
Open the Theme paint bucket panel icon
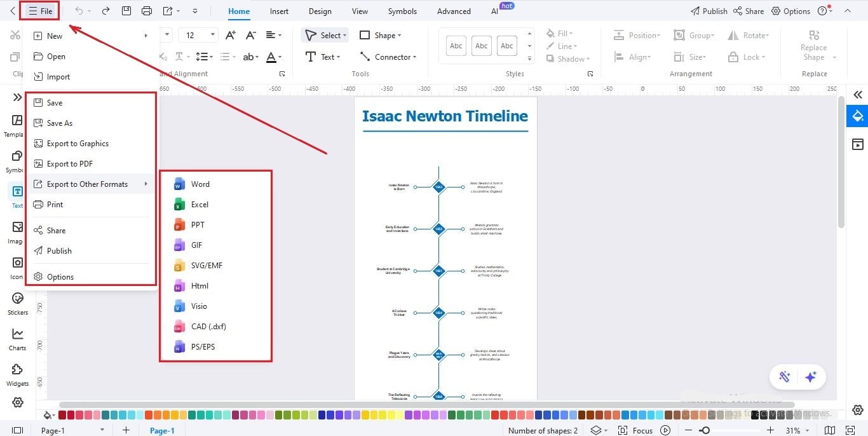point(858,116)
